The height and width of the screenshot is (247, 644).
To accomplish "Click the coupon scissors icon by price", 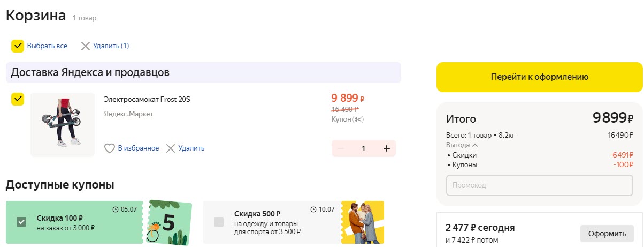I will click(358, 119).
